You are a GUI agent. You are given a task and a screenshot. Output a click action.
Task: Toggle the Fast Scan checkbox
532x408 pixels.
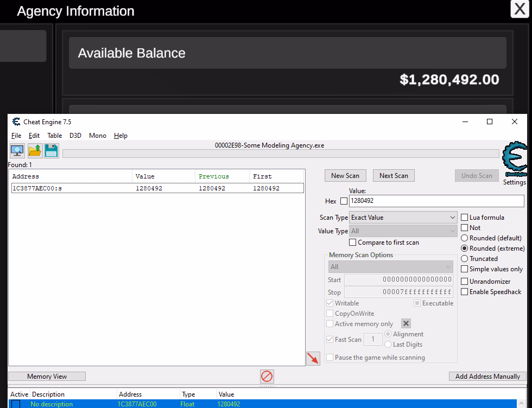coord(330,339)
